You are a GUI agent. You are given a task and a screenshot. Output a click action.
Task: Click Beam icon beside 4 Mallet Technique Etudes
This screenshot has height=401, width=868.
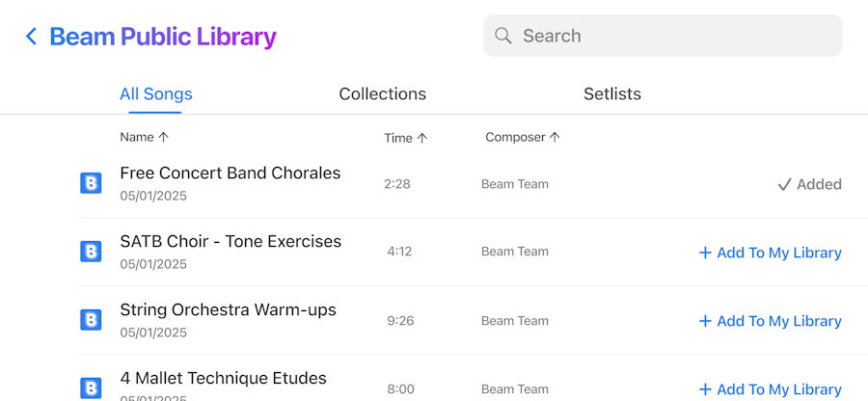91,388
